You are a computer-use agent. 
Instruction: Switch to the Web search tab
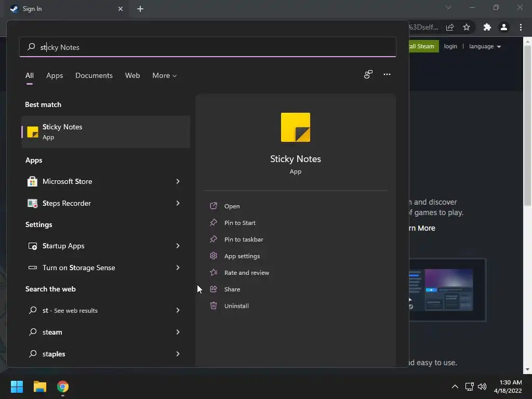[x=132, y=76]
